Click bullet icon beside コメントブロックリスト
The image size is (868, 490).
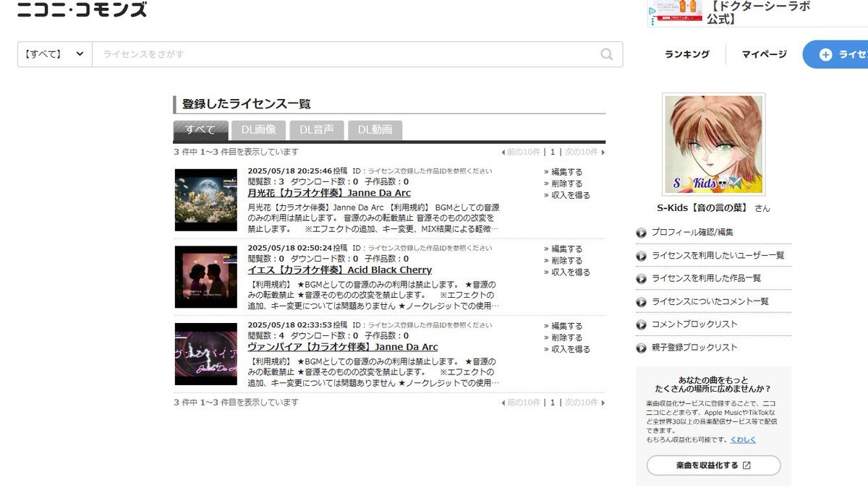click(642, 324)
